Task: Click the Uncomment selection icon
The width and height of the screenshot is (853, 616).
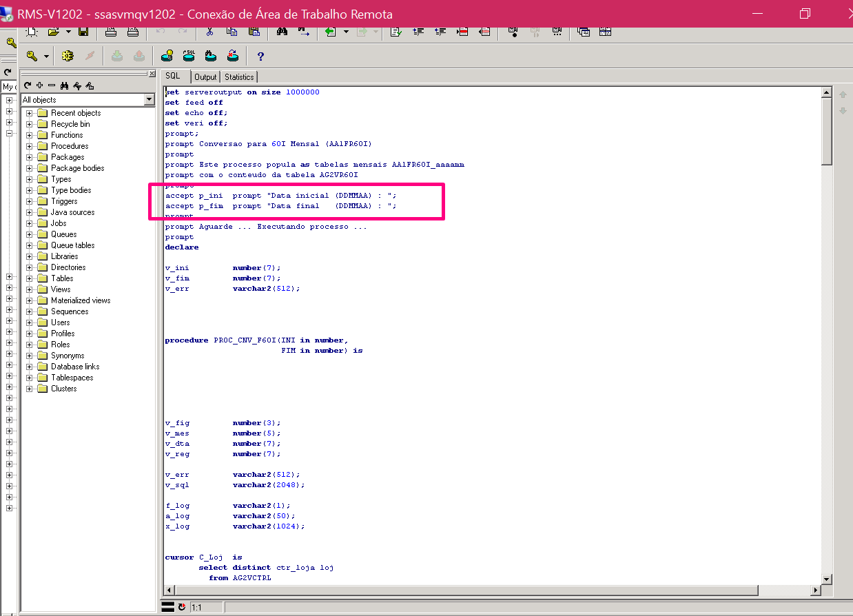Action: (484, 32)
